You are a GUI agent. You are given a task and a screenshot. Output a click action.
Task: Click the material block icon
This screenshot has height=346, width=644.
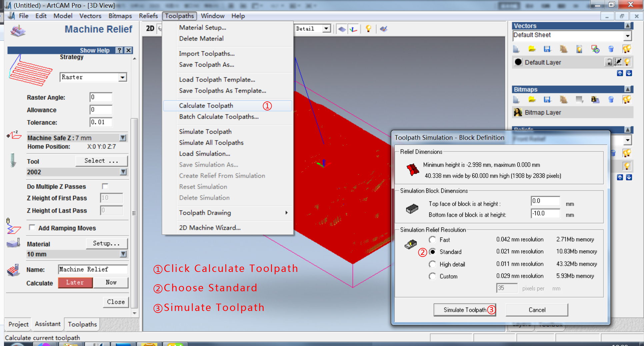[14, 243]
